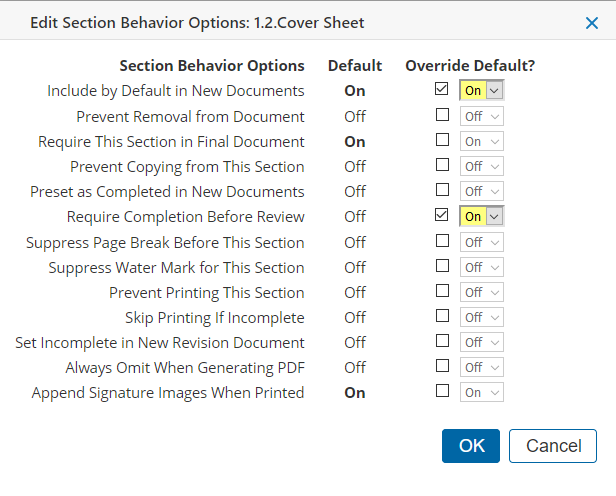The image size is (616, 496).
Task: Enable override for Prevent Removal from Document
Action: click(442, 115)
